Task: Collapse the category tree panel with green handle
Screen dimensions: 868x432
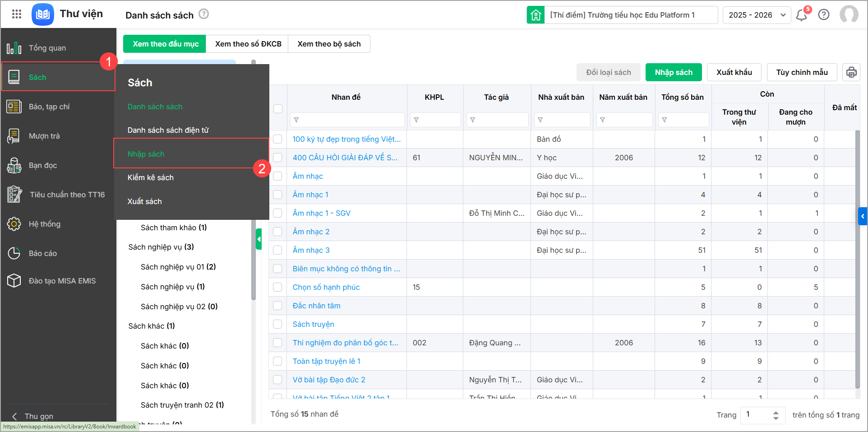Action: click(x=259, y=239)
